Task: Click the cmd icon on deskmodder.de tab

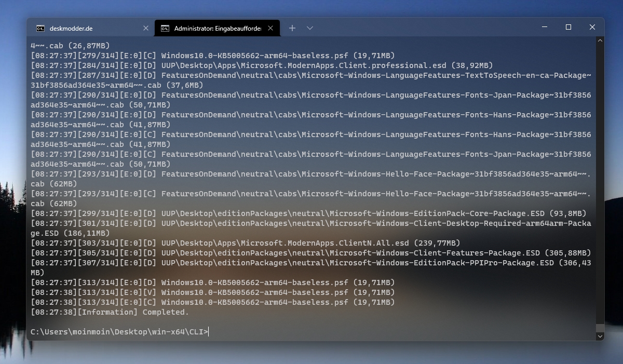Action: 40,28
